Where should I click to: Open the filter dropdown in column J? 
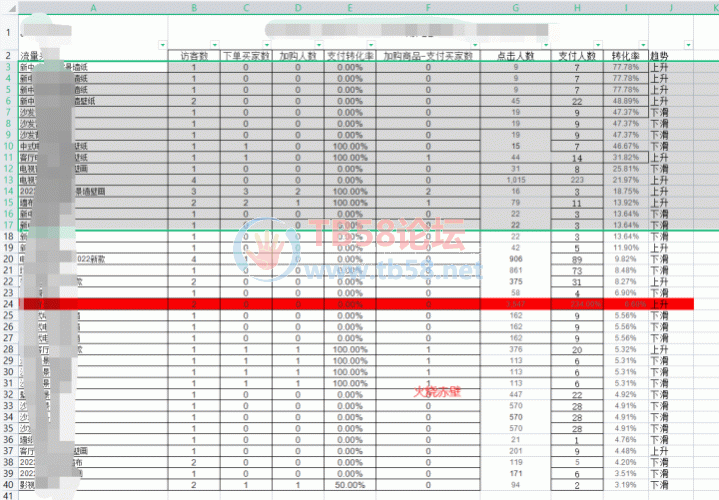coord(687,46)
